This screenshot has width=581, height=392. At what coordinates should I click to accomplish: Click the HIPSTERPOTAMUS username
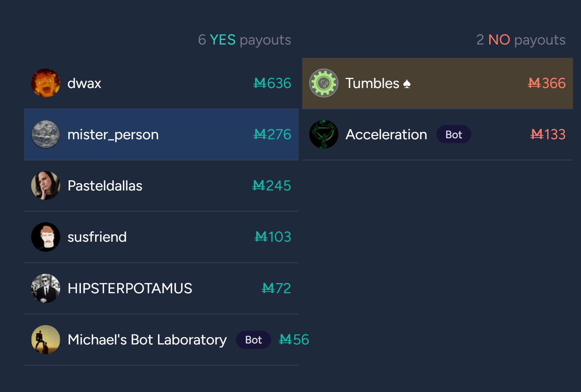[x=130, y=288]
